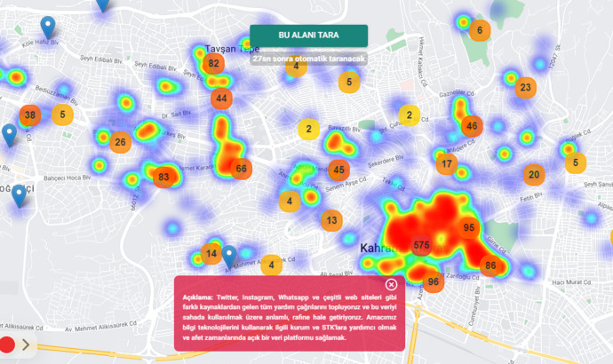Open the 44 cluster marker
Image resolution: width=613 pixels, height=364 pixels.
(x=222, y=99)
